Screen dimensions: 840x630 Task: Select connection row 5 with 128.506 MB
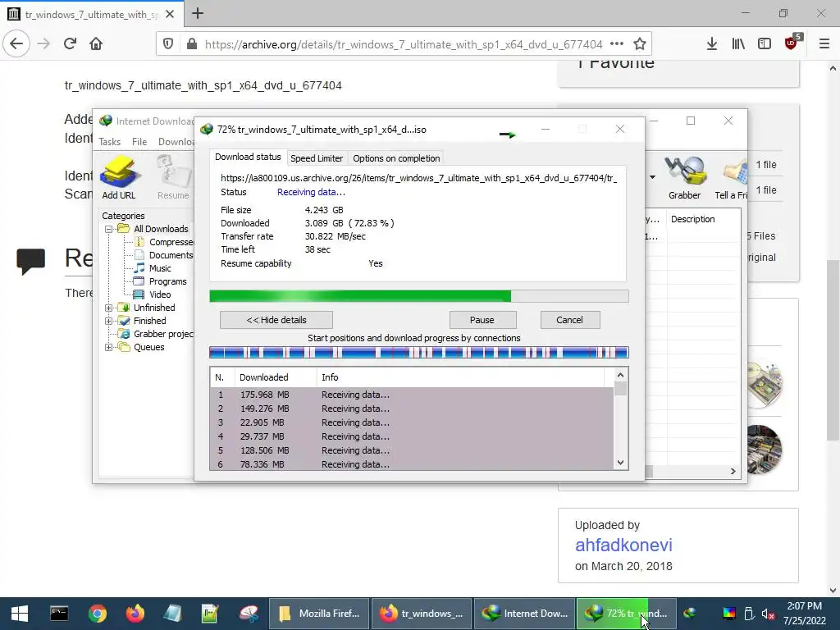pos(412,450)
